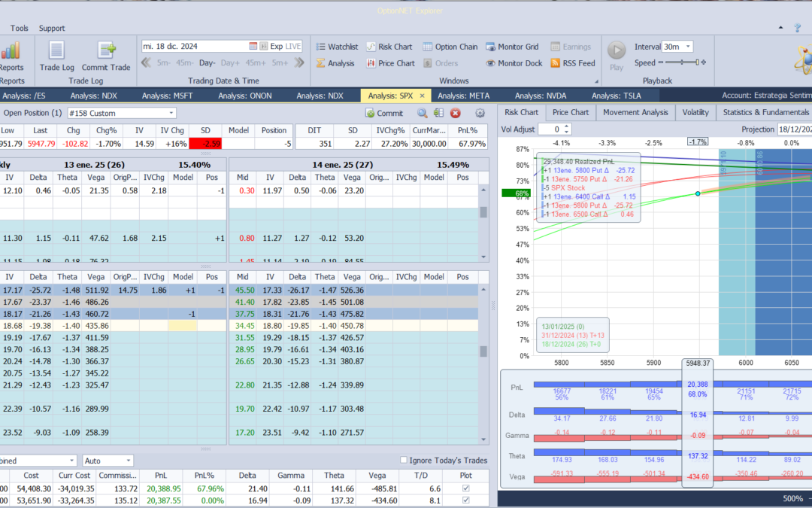Open the Option Chain window
The height and width of the screenshot is (508, 812).
click(450, 47)
